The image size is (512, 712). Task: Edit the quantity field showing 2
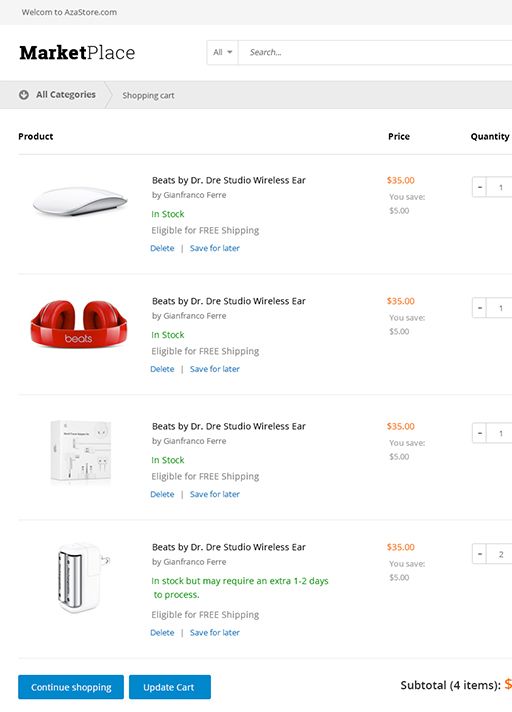click(x=499, y=554)
